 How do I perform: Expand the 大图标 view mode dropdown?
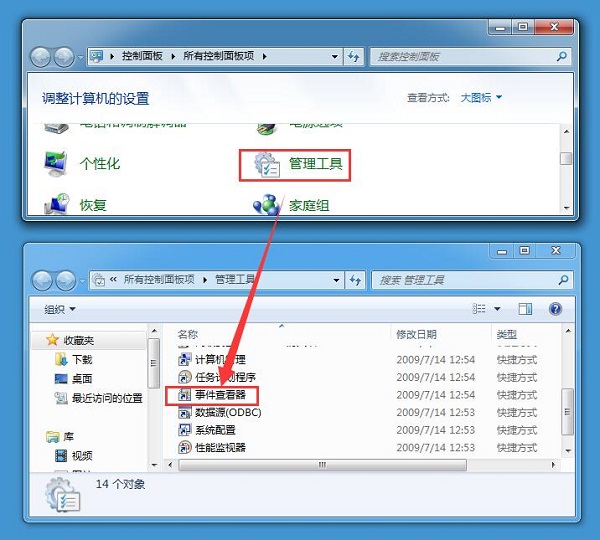(482, 98)
